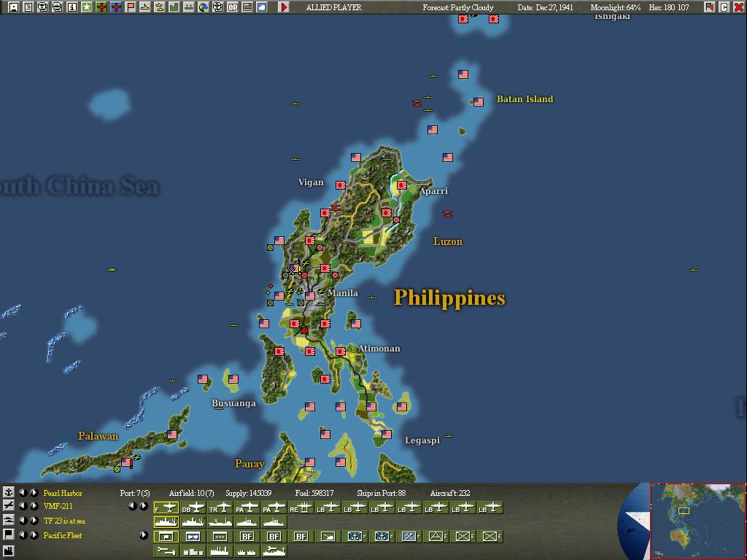
Task: Go to next base after Pearl Harbor
Action: point(34,492)
